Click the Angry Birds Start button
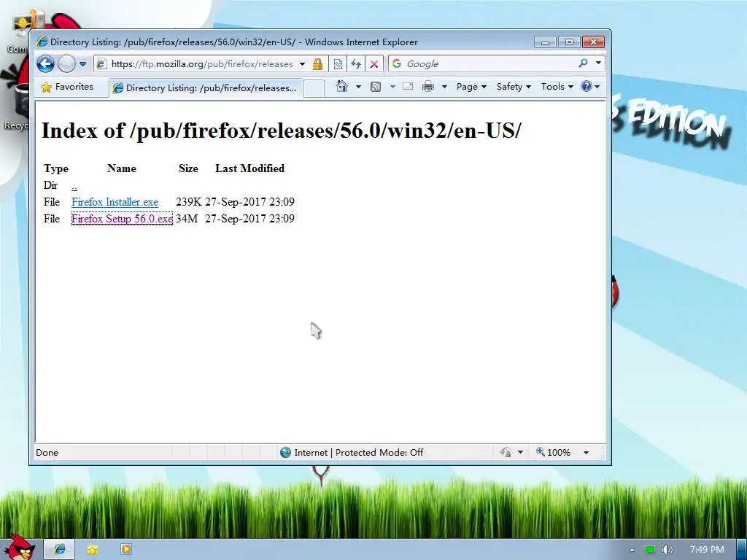The height and width of the screenshot is (560, 747). (19, 548)
